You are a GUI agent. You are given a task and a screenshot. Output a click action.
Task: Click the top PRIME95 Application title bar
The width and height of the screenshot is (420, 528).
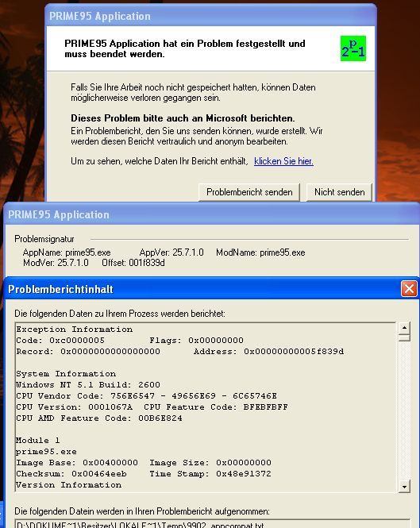210,16
